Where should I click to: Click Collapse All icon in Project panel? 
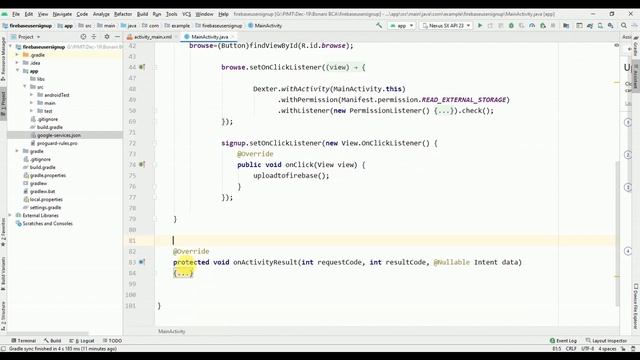(x=93, y=37)
